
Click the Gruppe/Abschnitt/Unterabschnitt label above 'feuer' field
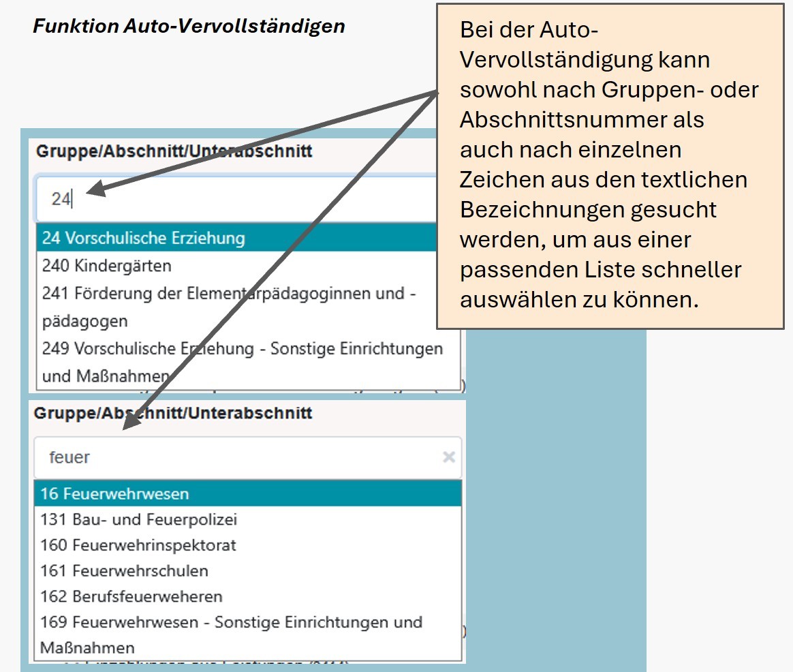pos(173,413)
